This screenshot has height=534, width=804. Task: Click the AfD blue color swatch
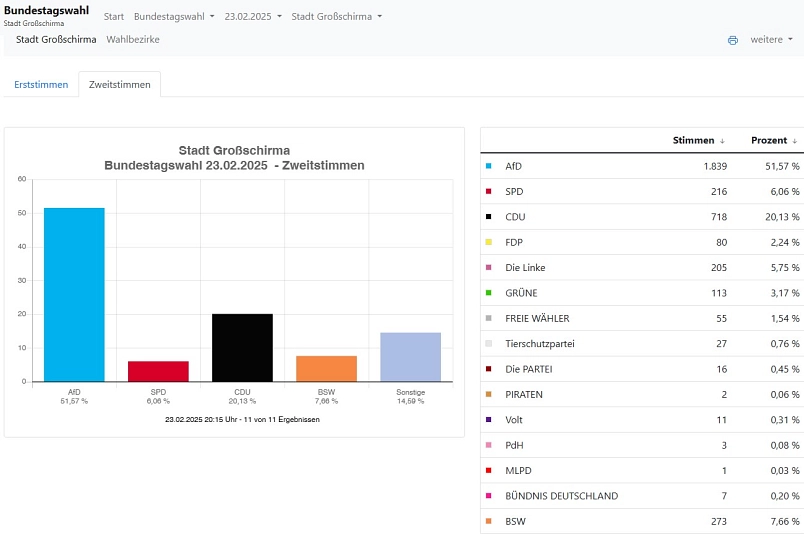click(489, 166)
